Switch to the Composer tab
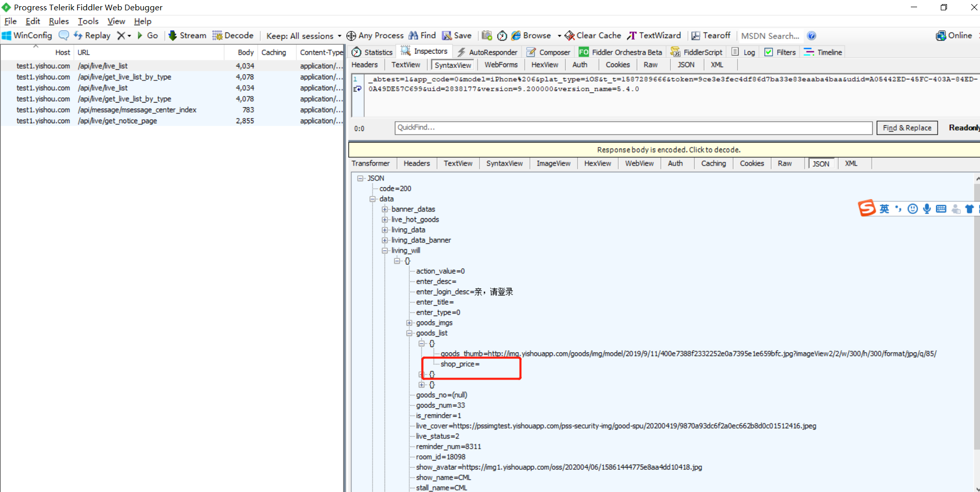This screenshot has height=492, width=980. coord(548,52)
